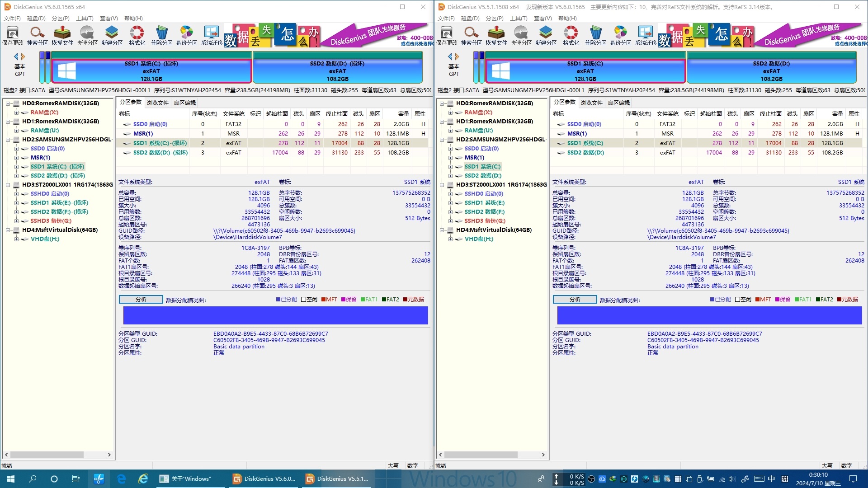Open Windows Start menu
The image size is (868, 488).
pos(11,479)
